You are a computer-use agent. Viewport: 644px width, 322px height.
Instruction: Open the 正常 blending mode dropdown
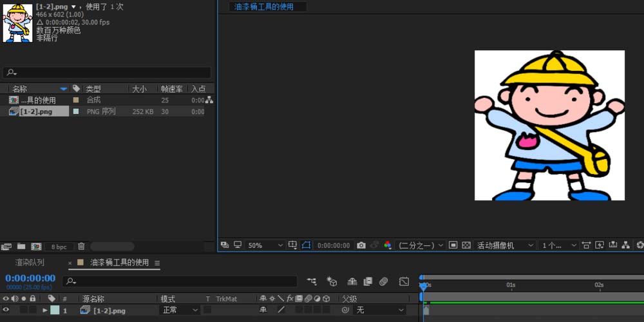coord(180,310)
